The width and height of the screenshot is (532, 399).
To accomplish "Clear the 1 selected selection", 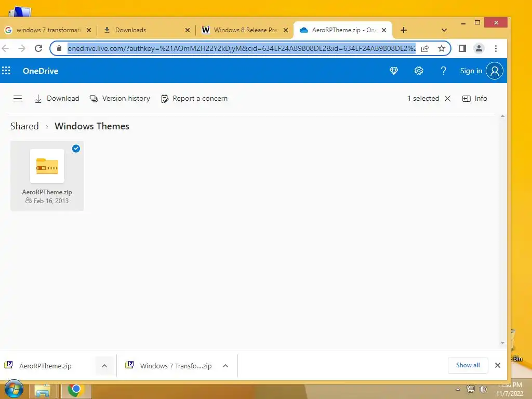I will tap(447, 98).
